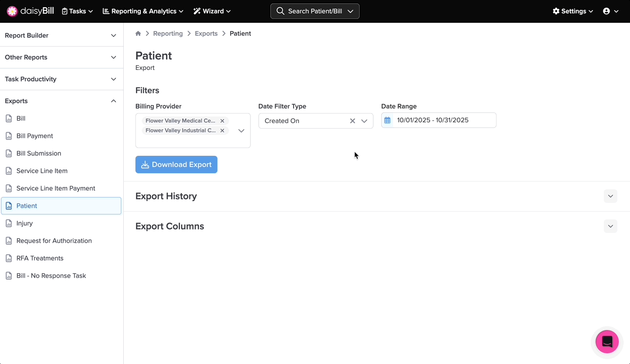Click the Search Patient/Bill field
The height and width of the screenshot is (364, 630).
315,11
